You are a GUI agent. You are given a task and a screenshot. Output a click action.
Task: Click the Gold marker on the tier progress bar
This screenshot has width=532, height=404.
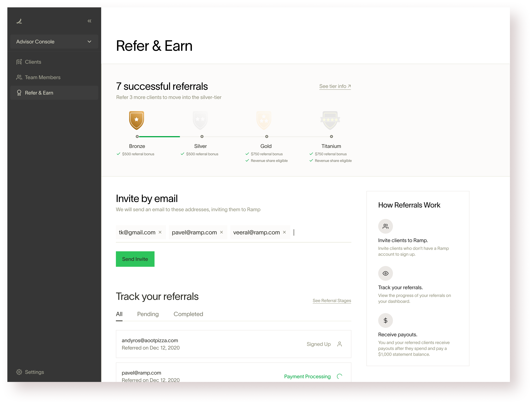click(x=267, y=136)
